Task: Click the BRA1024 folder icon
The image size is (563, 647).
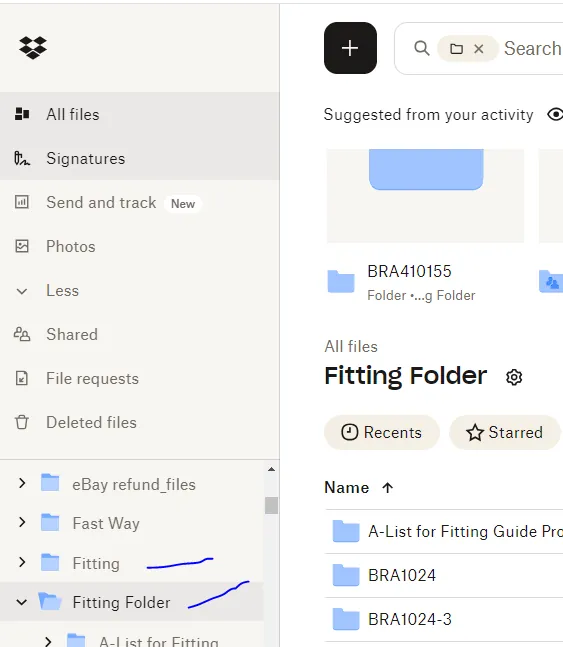Action: [x=345, y=575]
